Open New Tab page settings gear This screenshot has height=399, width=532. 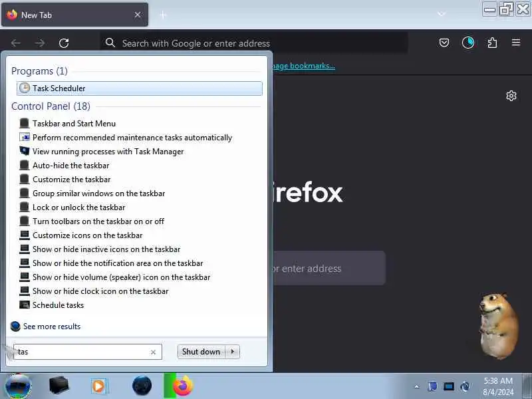tap(511, 96)
